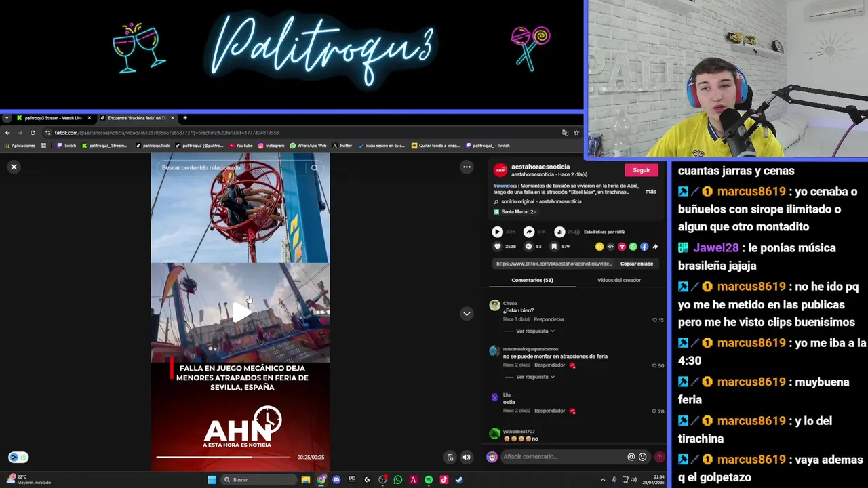
Task: Share the video to Facebook
Action: point(644,247)
